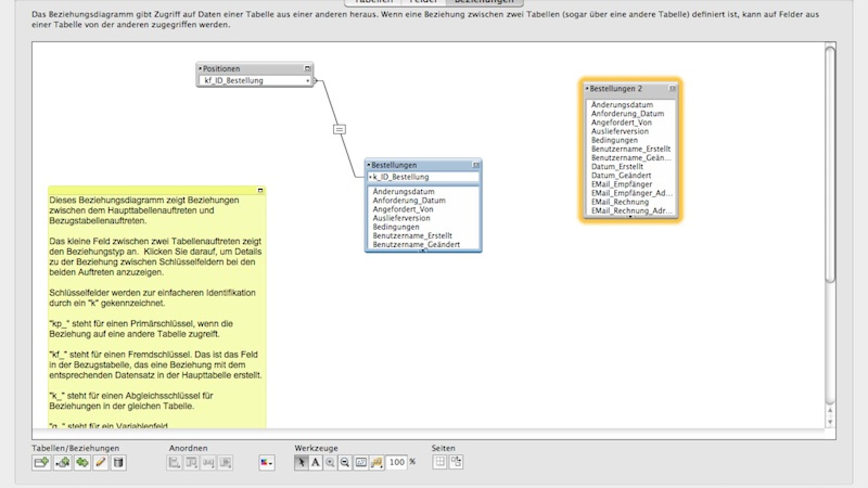Open the color swatch dropdown menu

point(266,463)
